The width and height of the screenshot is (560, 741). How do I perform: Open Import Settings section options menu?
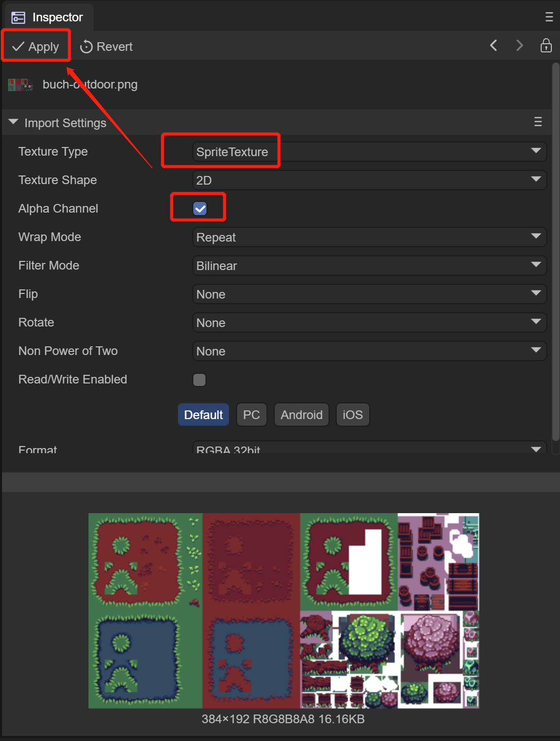538,122
